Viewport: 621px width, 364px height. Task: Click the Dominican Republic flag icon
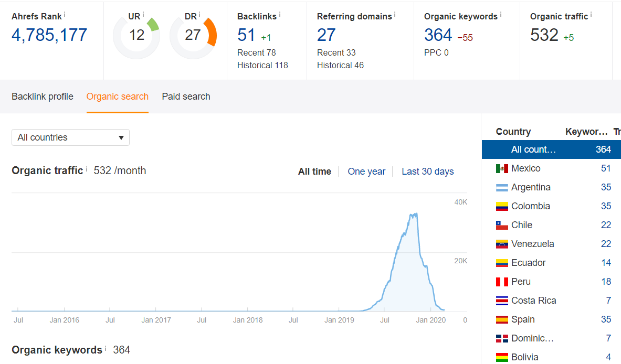(x=502, y=338)
